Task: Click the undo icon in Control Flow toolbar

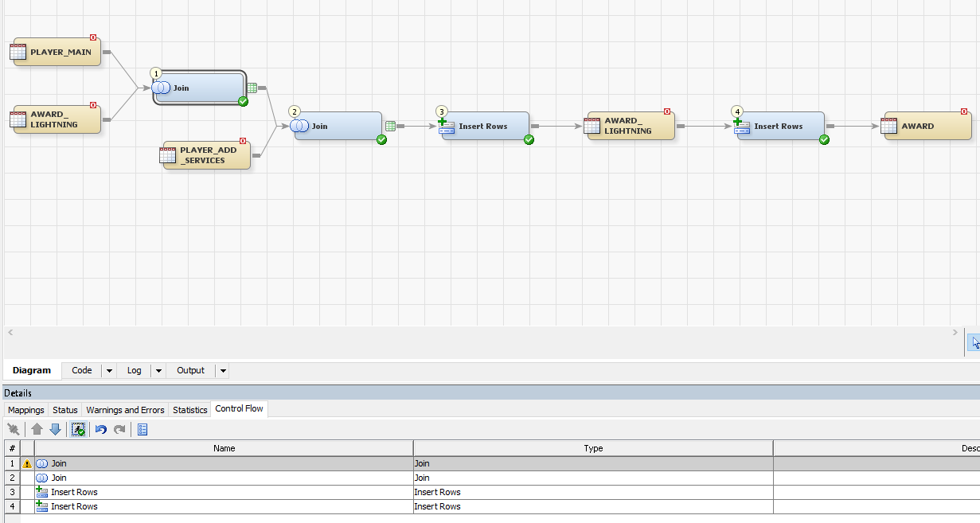Action: click(x=101, y=429)
